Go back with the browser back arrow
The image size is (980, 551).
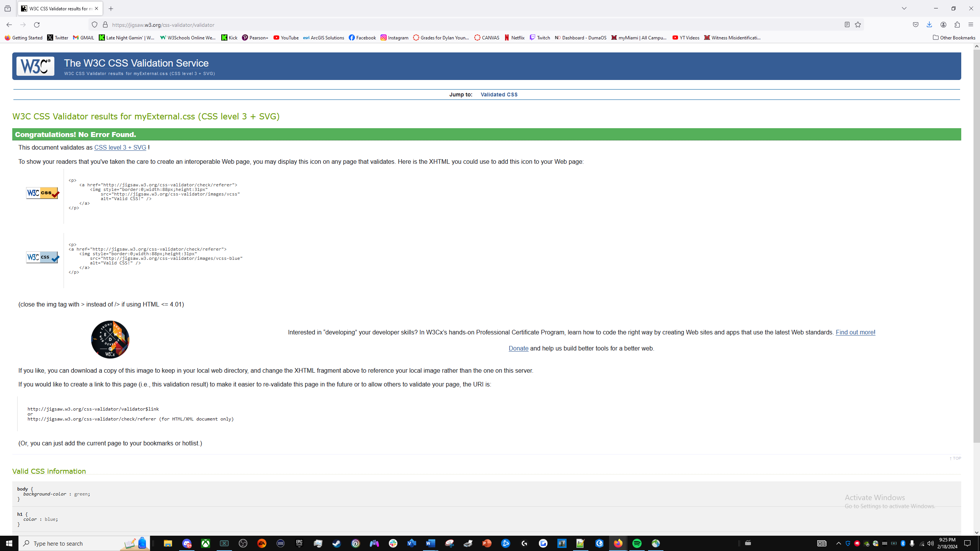pos(9,25)
